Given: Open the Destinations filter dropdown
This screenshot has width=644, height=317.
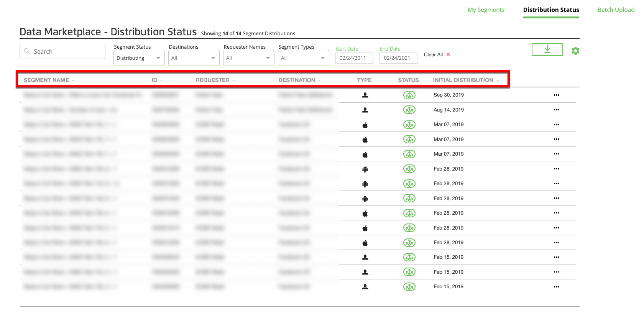Looking at the screenshot, I should coord(194,58).
